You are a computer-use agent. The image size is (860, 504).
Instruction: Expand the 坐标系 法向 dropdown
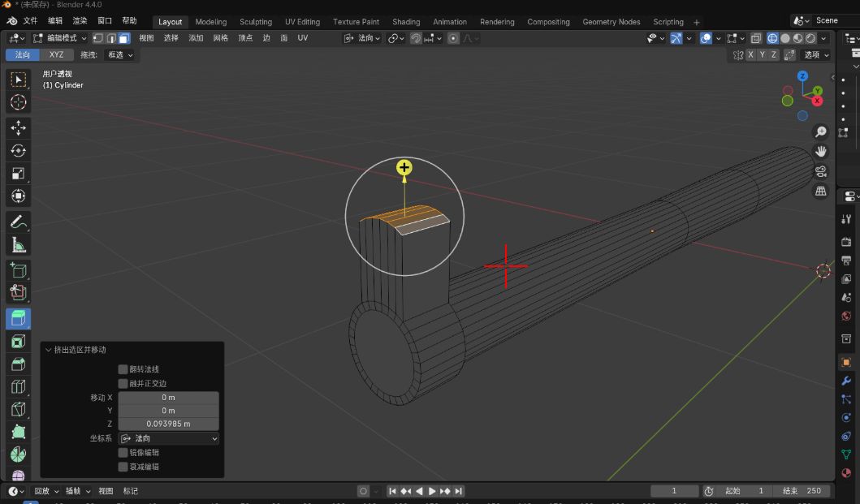click(169, 438)
